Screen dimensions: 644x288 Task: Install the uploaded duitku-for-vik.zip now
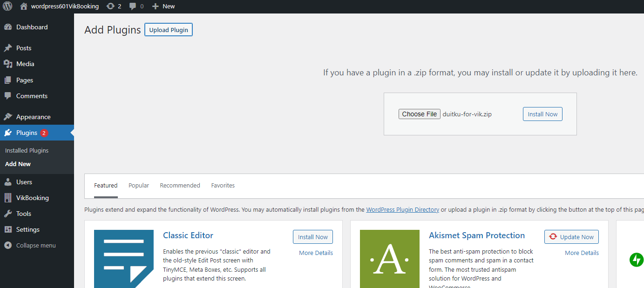[x=542, y=114]
